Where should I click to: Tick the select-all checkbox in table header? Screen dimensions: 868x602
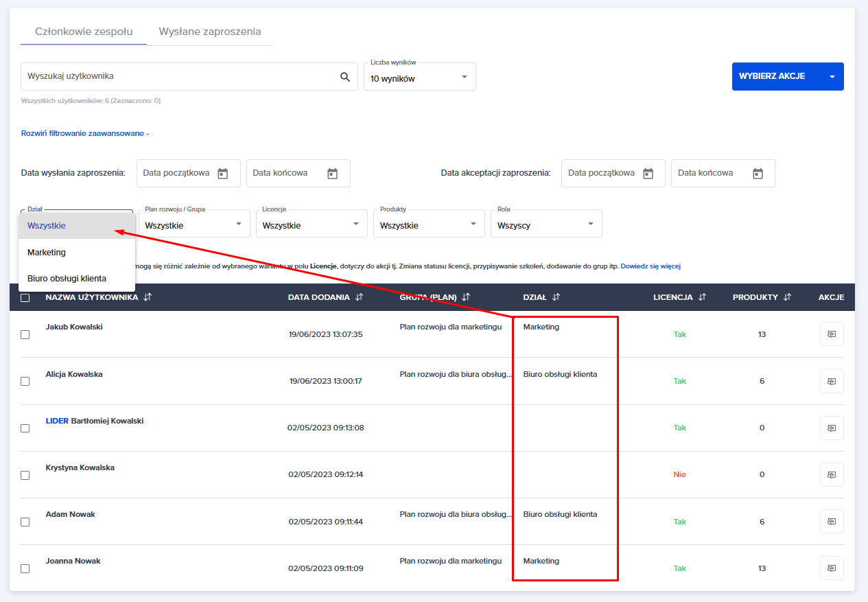click(25, 298)
